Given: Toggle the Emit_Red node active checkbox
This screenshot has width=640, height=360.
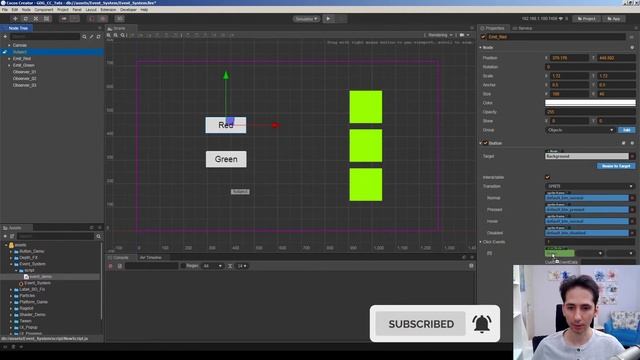Looking at the screenshot, I should tap(483, 37).
